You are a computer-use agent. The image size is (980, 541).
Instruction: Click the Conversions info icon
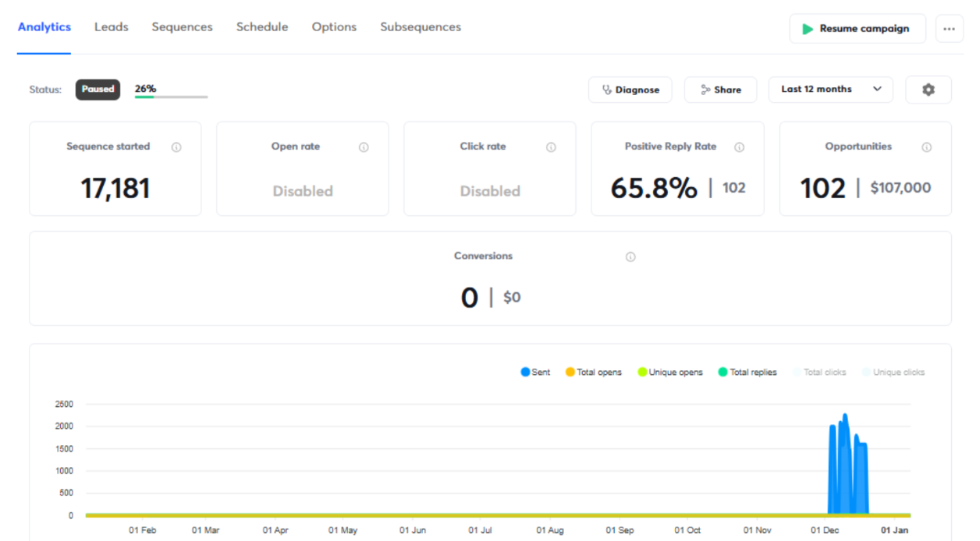coord(630,257)
